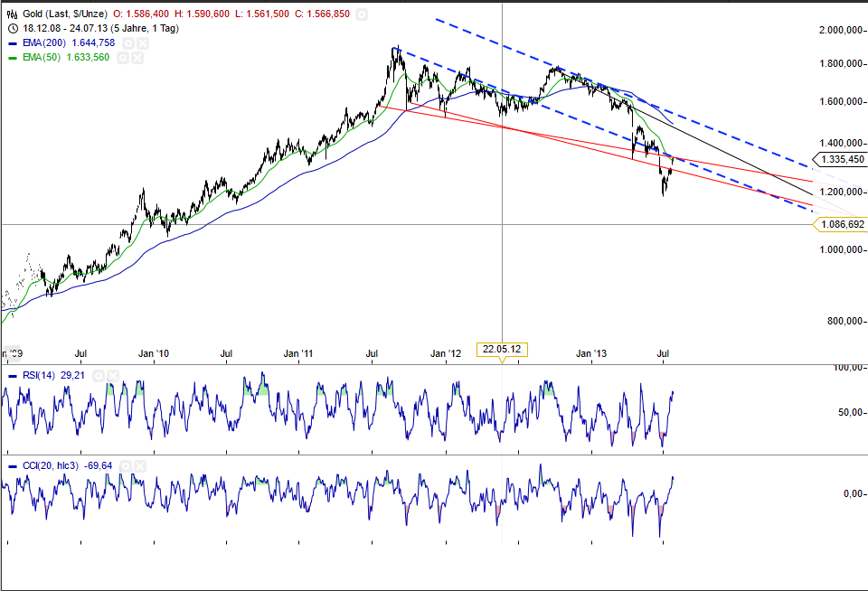Remove the RSI(14) panel via X icon
The width and height of the screenshot is (868, 591).
[112, 375]
